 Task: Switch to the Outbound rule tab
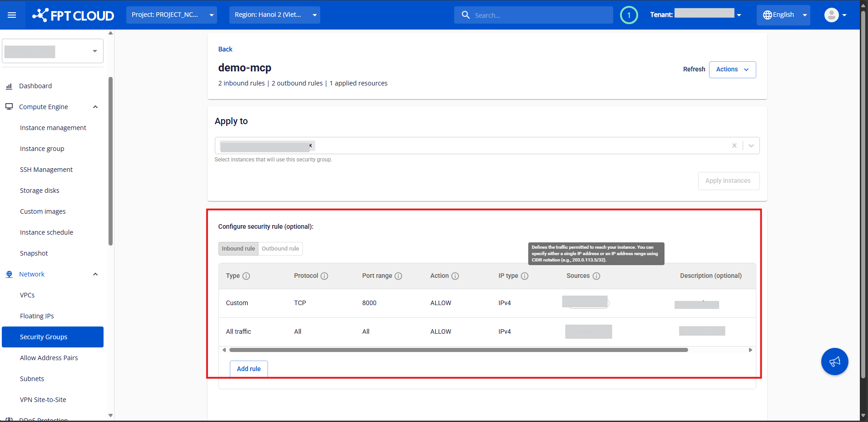(x=280, y=249)
